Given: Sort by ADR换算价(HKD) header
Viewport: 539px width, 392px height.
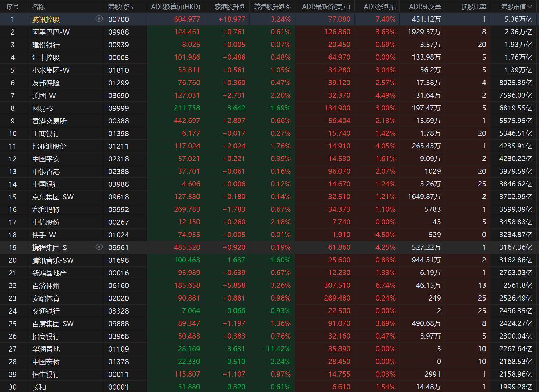Looking at the screenshot, I should (176, 7).
